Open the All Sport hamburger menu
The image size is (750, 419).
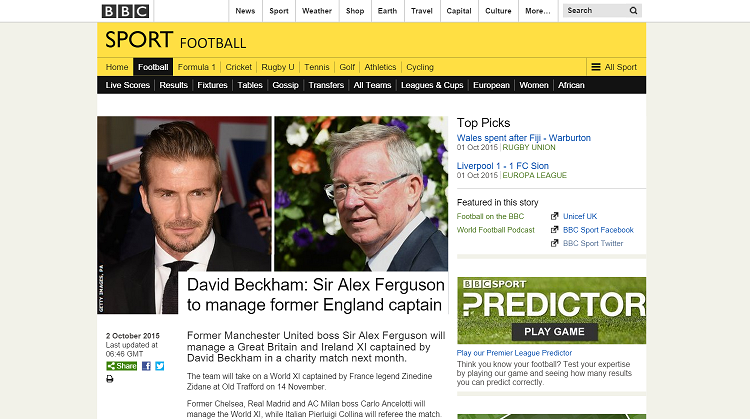[614, 67]
